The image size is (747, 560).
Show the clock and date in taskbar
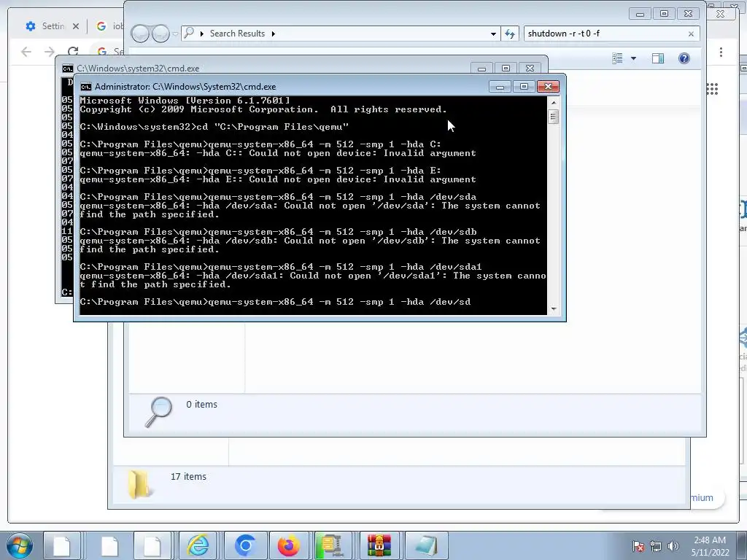click(x=711, y=546)
